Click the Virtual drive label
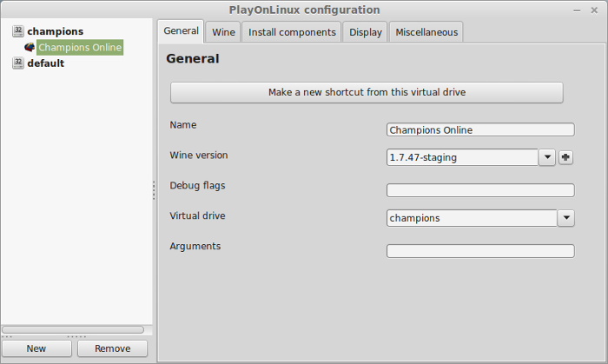The height and width of the screenshot is (364, 608). click(x=197, y=215)
